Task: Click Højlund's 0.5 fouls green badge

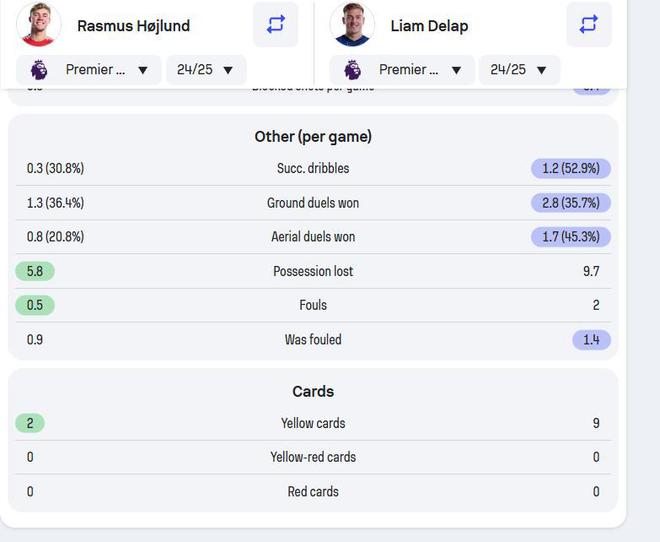Action: (35, 305)
